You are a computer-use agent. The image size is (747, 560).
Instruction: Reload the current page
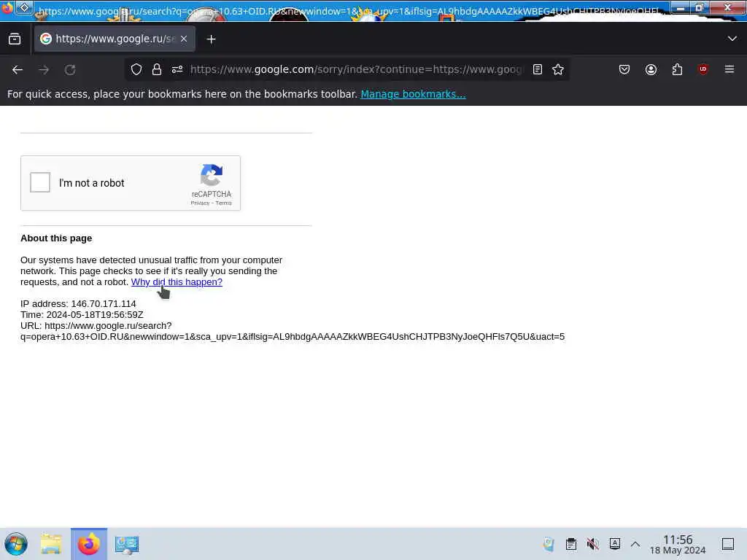[70, 70]
